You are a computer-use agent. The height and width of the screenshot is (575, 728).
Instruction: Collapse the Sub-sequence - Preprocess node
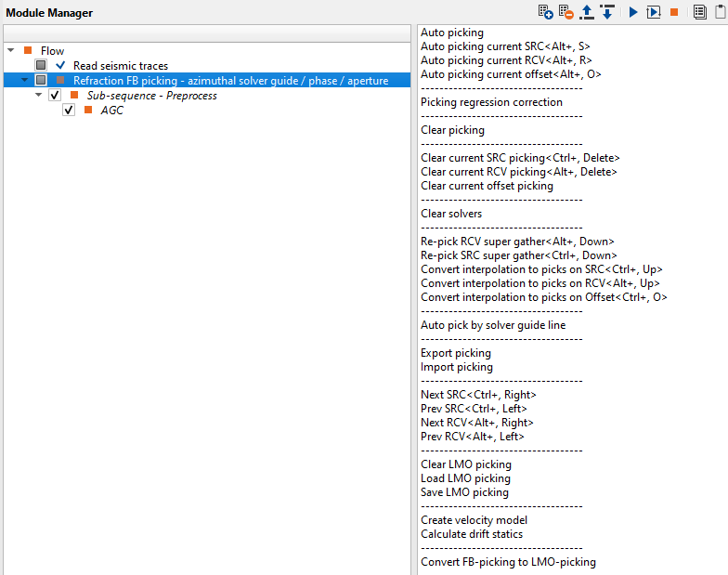[x=39, y=96]
